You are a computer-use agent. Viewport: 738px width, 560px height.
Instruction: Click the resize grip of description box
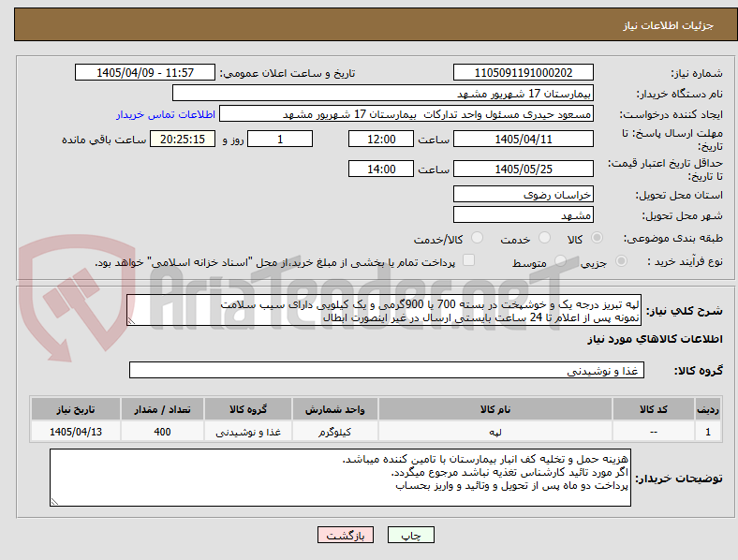point(131,321)
